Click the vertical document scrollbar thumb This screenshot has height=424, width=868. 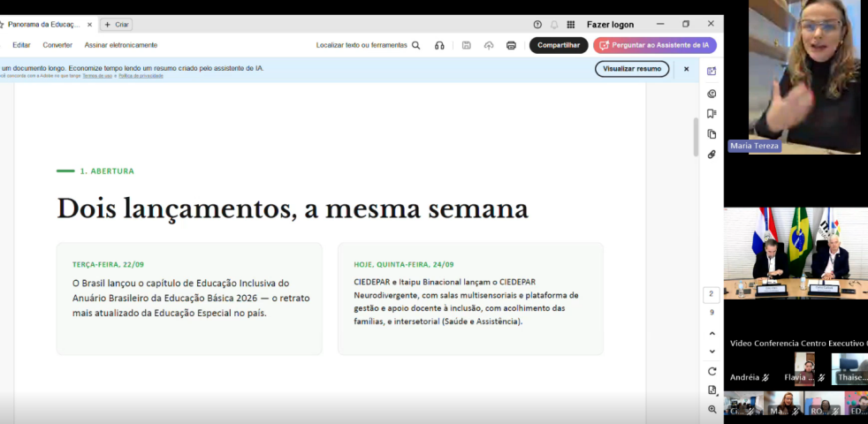pos(696,137)
